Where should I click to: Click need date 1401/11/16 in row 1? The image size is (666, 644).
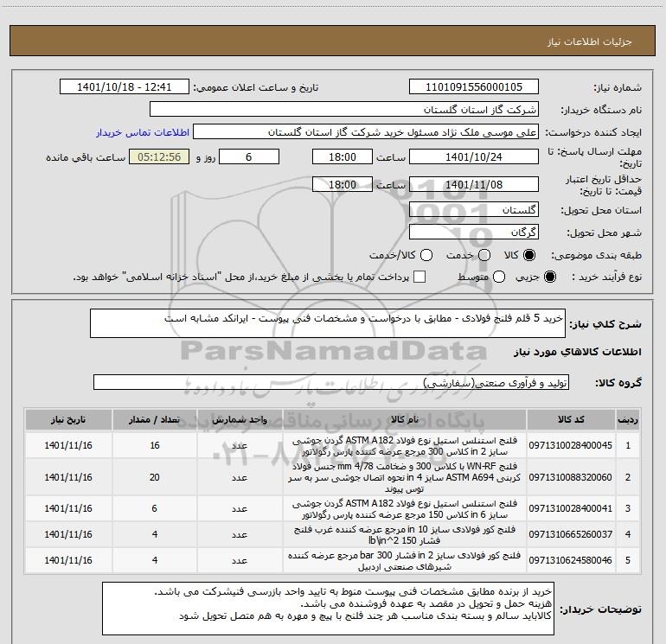(68, 445)
